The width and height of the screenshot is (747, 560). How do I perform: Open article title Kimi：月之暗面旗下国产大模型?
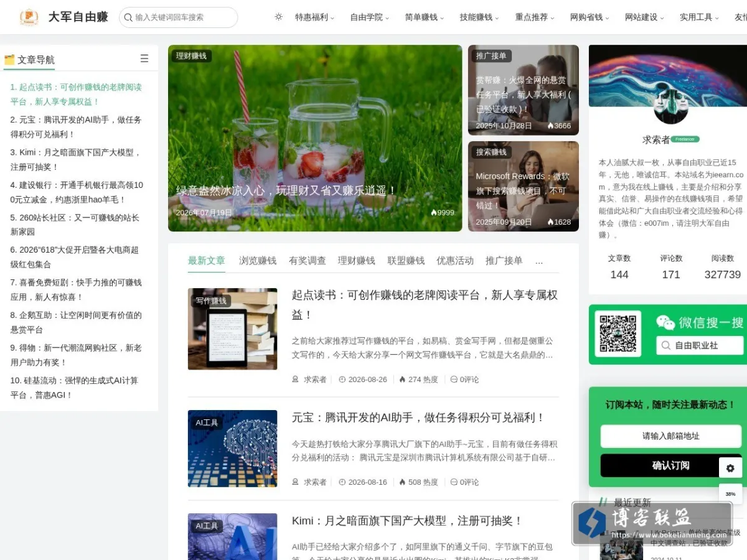(x=408, y=521)
